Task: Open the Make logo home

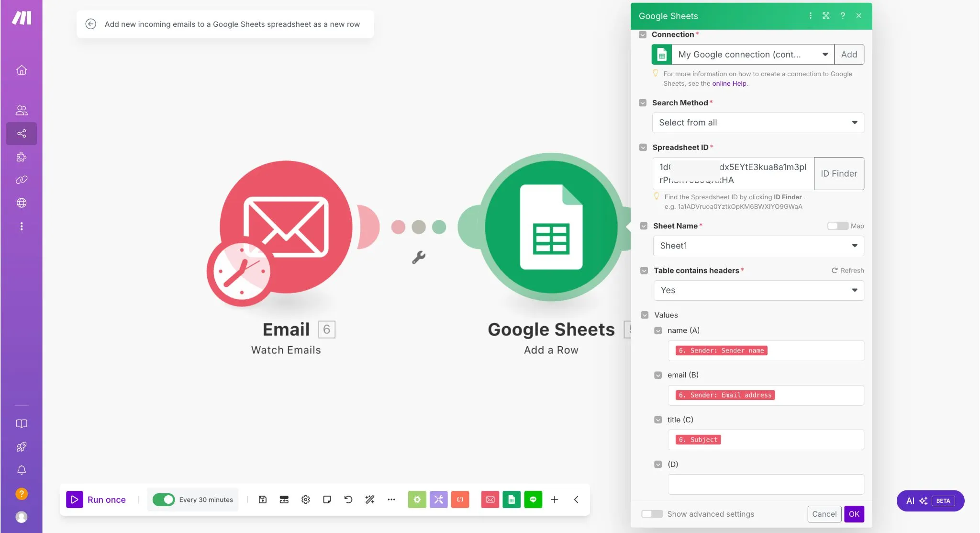Action: [x=22, y=18]
